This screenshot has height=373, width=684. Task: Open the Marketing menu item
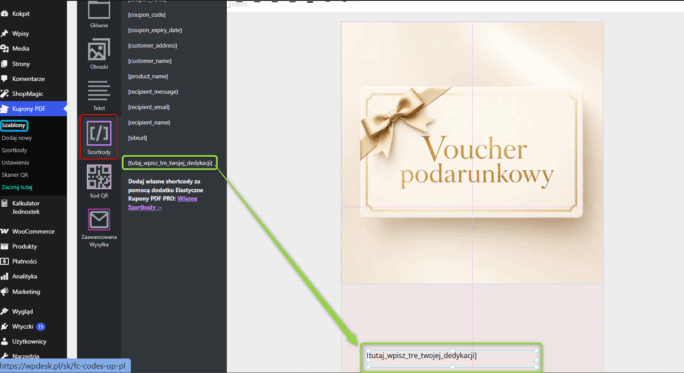tap(26, 292)
